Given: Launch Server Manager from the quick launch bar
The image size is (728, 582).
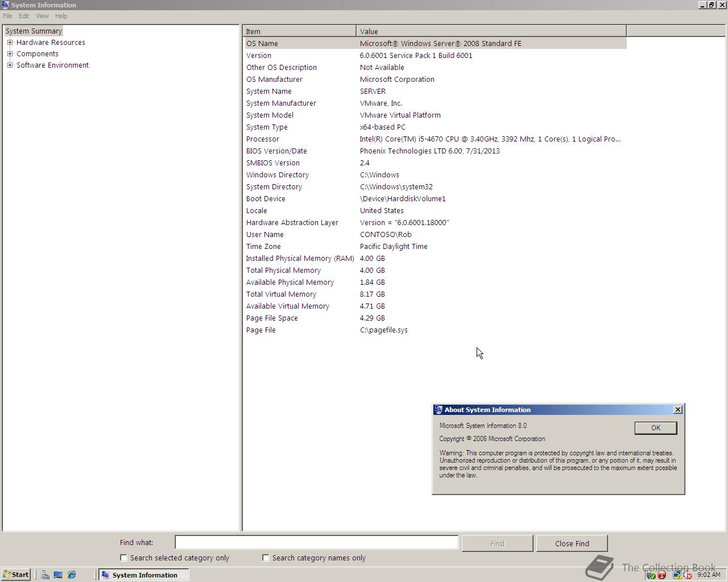Looking at the screenshot, I should (x=45, y=575).
